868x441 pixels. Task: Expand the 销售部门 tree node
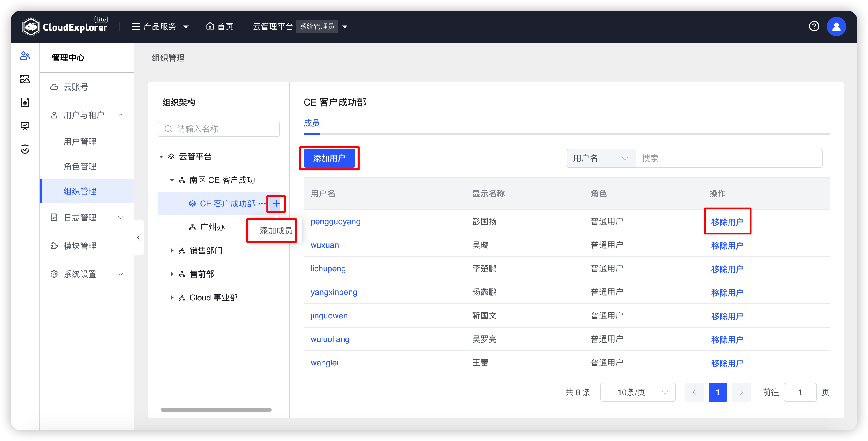[x=172, y=250]
